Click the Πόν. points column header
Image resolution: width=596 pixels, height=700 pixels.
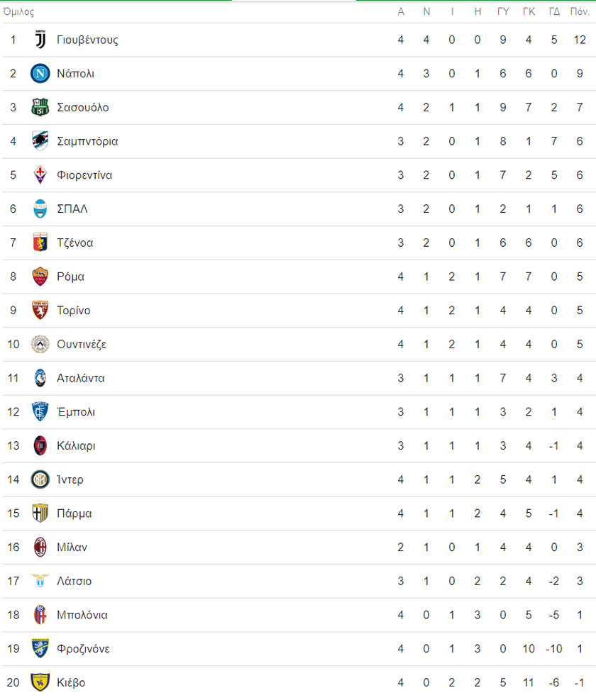(x=580, y=11)
